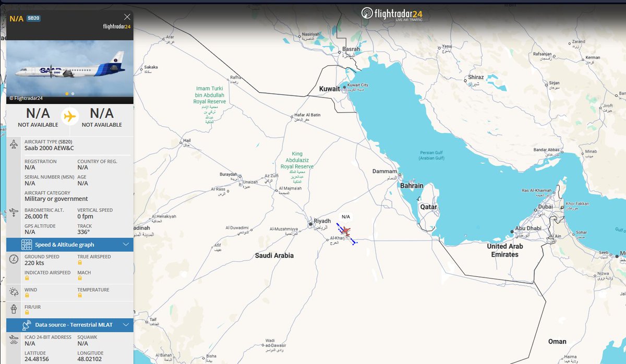Click the yellow airplane route icon
This screenshot has width=626, height=364.
(70, 117)
